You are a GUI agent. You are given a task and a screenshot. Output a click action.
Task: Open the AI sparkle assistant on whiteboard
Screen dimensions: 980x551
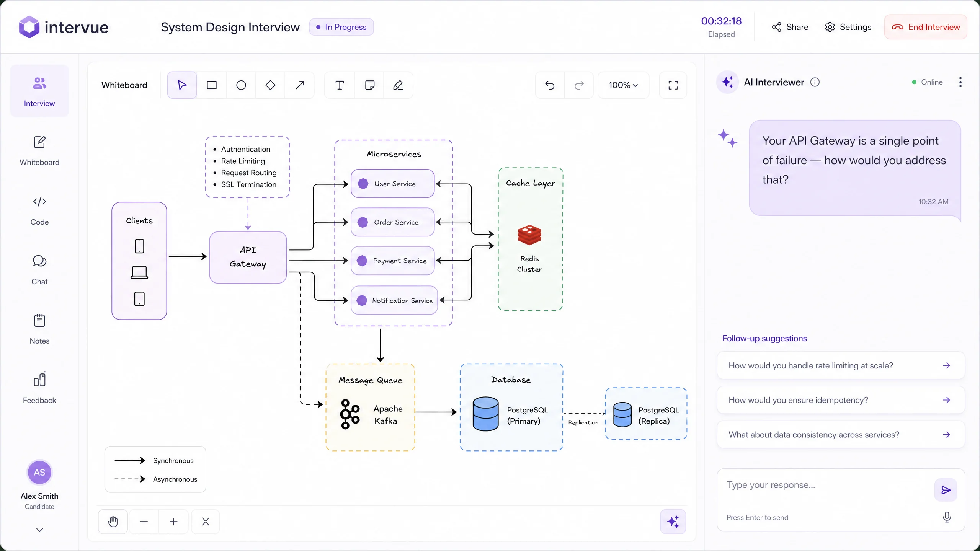point(673,522)
